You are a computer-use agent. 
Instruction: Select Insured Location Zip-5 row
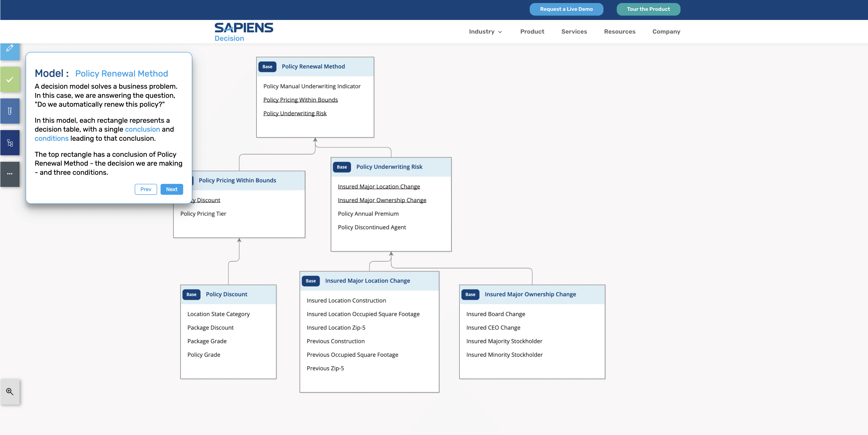tap(336, 328)
